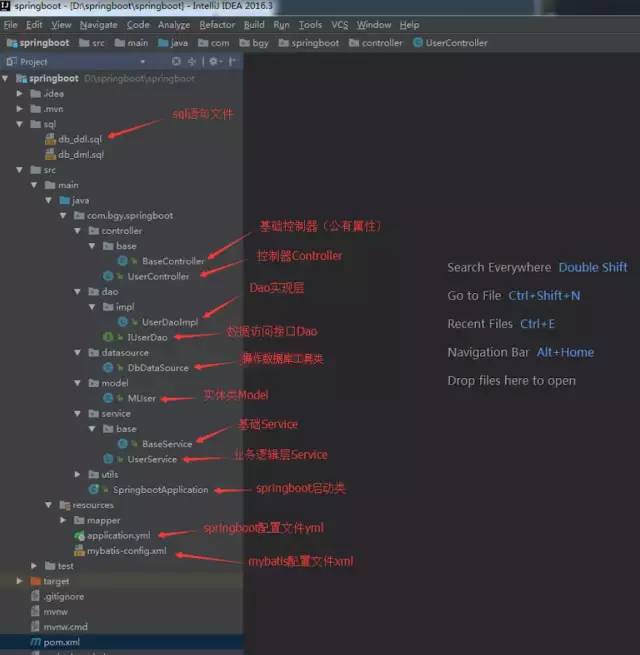
Task: Select the com.bgy.springboot package
Action: coord(124,216)
